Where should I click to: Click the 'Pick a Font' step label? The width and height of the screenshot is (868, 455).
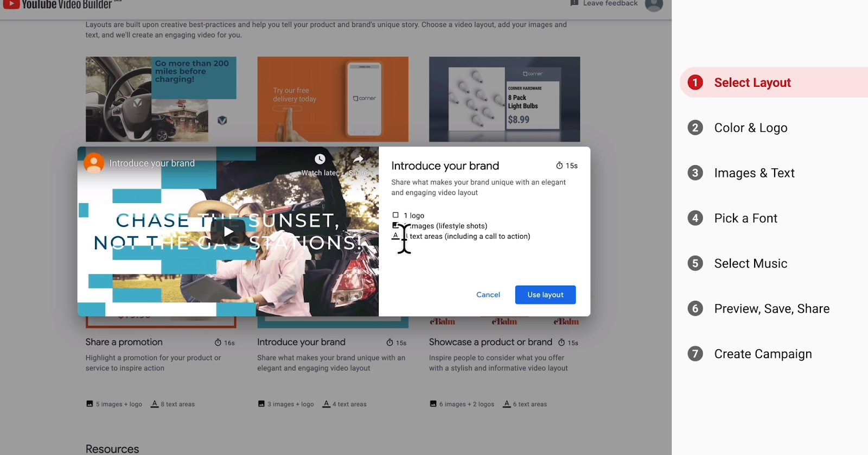pyautogui.click(x=745, y=218)
